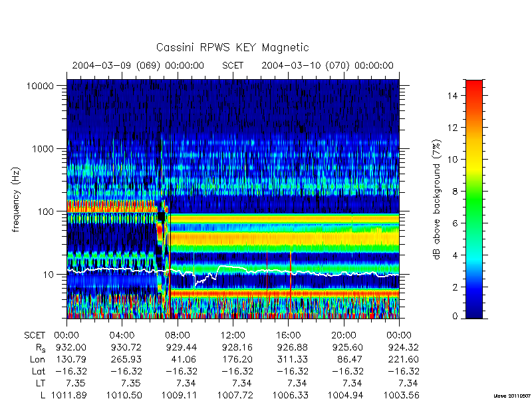Select the 10000 frequency tick label
This screenshot has height=399, width=532.
tap(40, 86)
